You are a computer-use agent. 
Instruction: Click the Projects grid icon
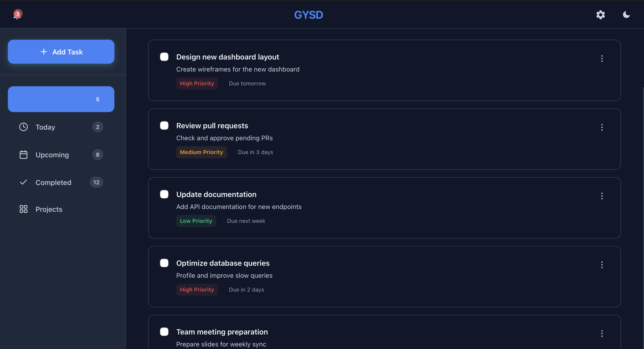[x=24, y=209]
